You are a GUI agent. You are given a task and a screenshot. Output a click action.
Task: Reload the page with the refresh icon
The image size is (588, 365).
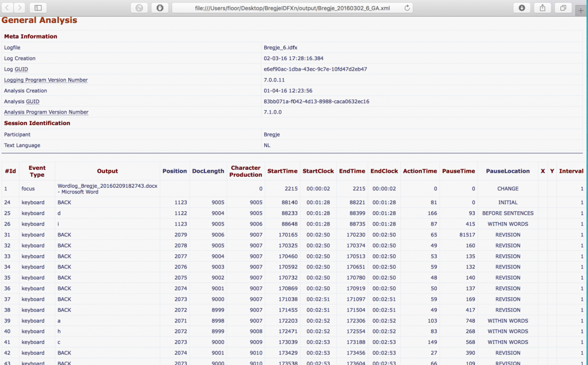(x=407, y=7)
